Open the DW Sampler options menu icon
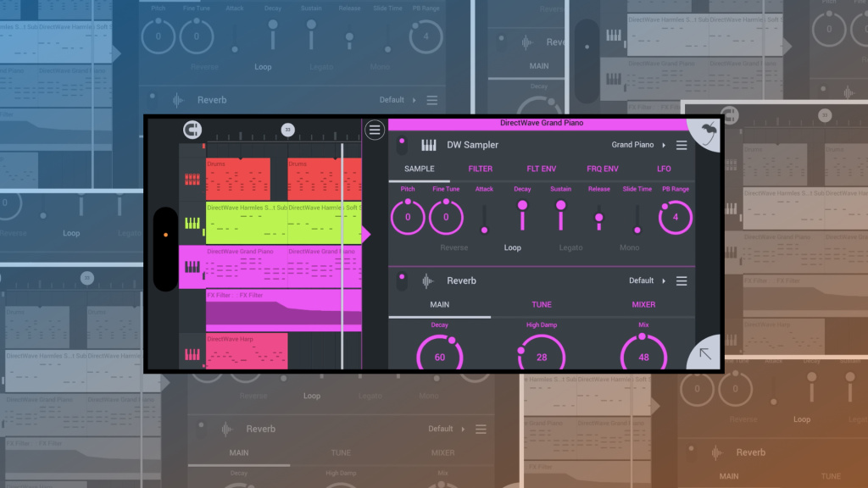The width and height of the screenshot is (868, 488). tap(682, 145)
